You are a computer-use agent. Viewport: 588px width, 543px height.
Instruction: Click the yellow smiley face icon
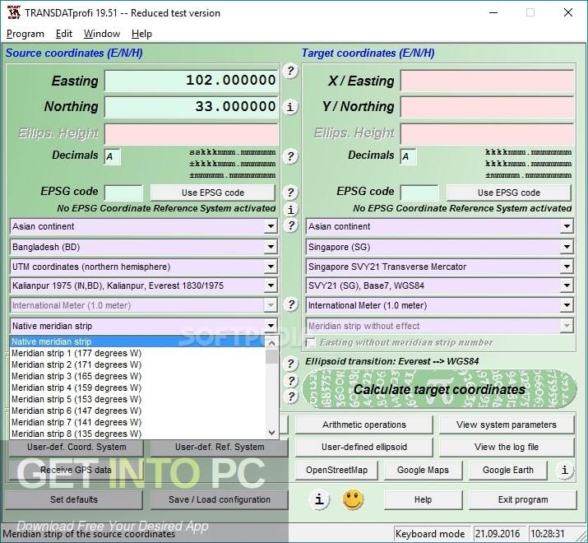pos(353,500)
